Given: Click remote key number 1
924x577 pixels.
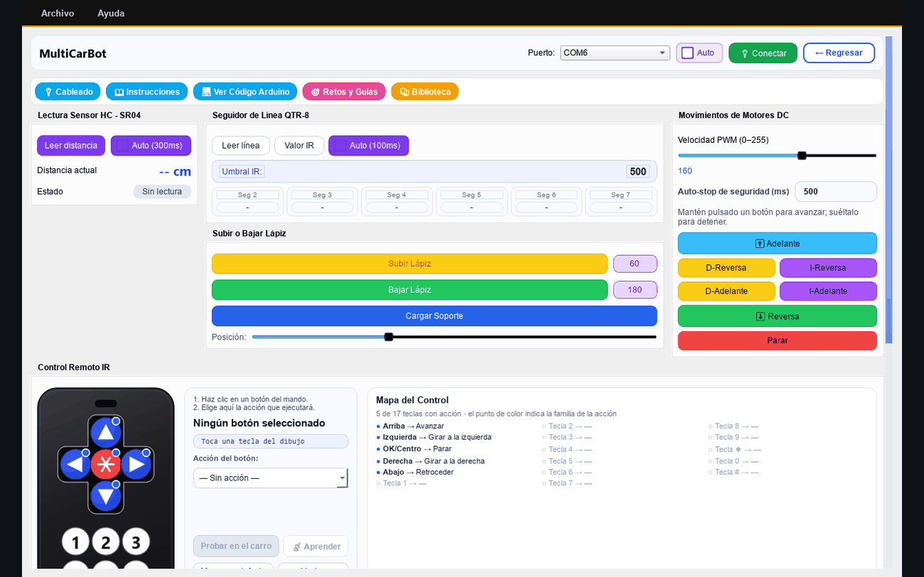Looking at the screenshot, I should click(75, 542).
